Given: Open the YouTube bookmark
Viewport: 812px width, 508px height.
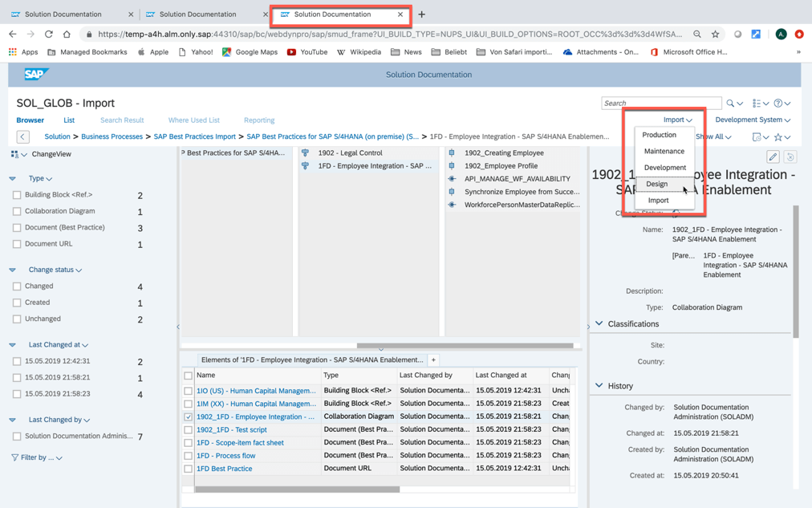Looking at the screenshot, I should tap(307, 52).
